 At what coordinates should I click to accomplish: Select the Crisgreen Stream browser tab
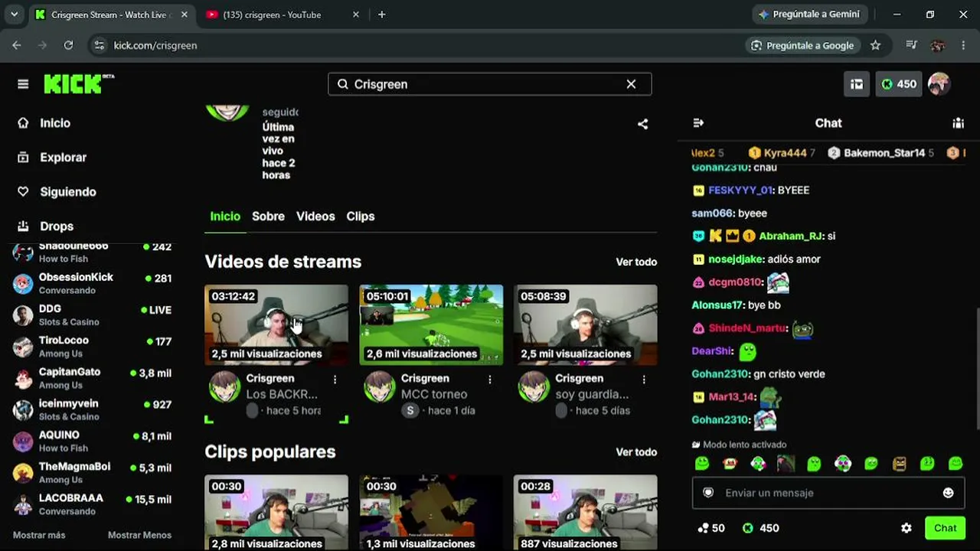pos(112,15)
